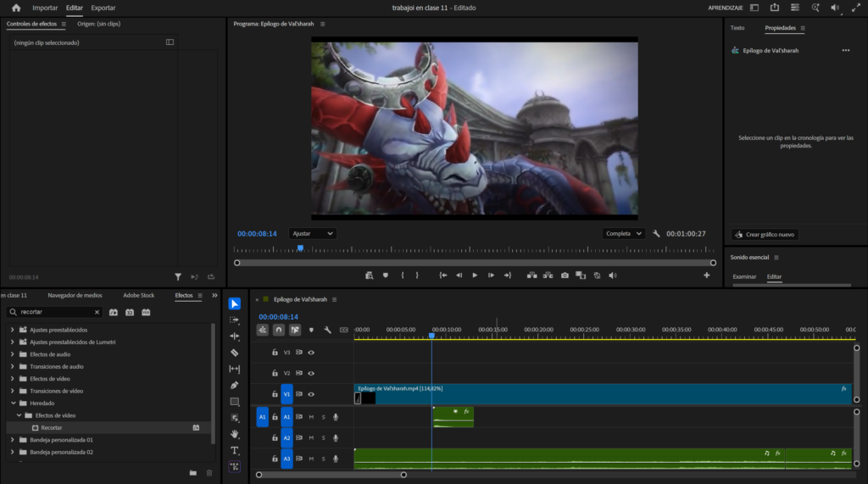This screenshot has width=868, height=484.
Task: Click the APRENDIZAJE workspace label
Action: coord(726,8)
